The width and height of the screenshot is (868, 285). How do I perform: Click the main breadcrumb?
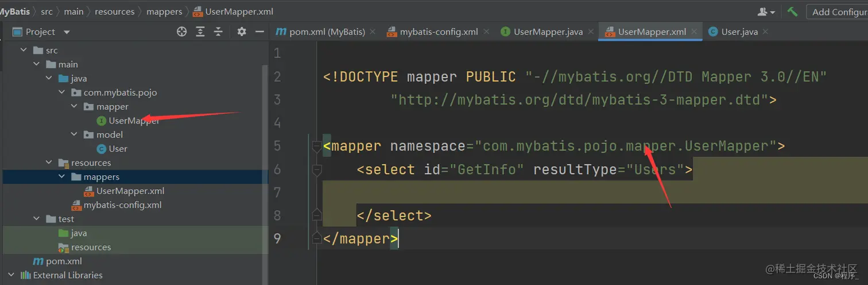(x=73, y=11)
